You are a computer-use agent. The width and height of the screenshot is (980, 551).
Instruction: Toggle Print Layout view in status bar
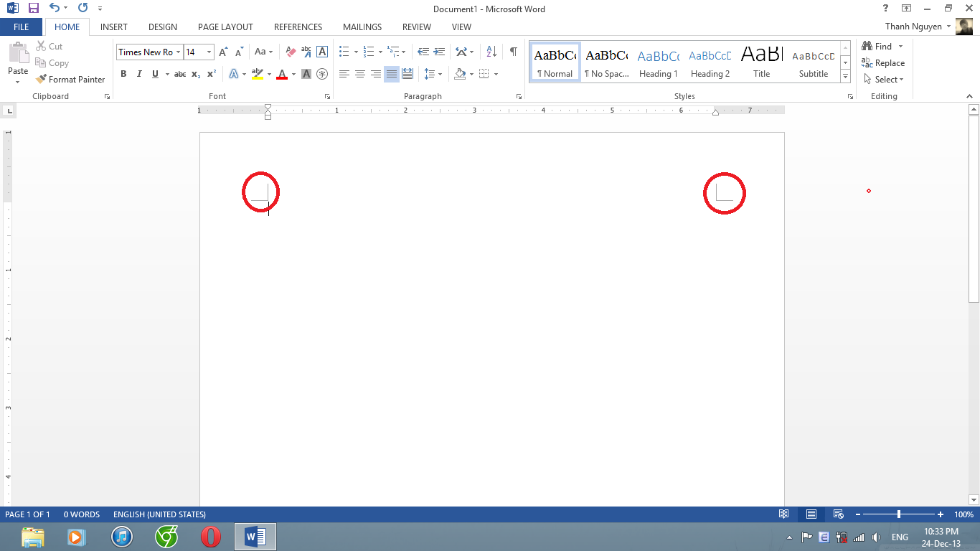click(811, 514)
